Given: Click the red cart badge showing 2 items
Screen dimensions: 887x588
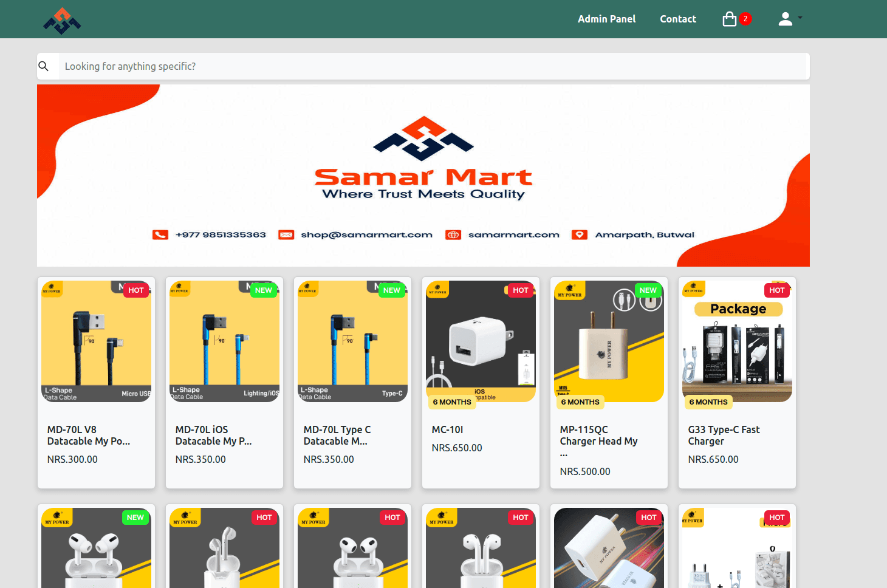Looking at the screenshot, I should pyautogui.click(x=745, y=18).
